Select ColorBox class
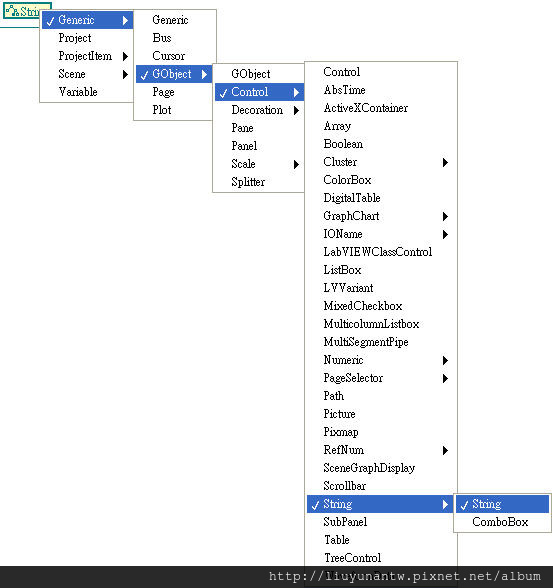 click(380, 180)
